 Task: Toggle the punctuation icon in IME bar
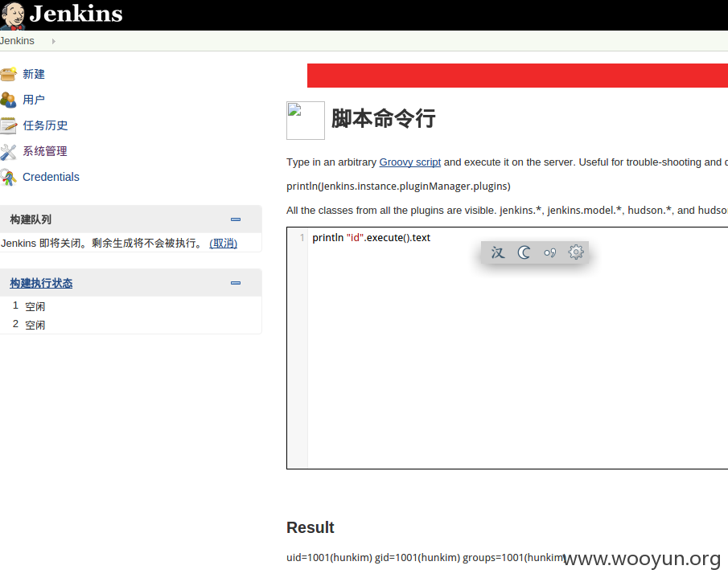point(549,252)
